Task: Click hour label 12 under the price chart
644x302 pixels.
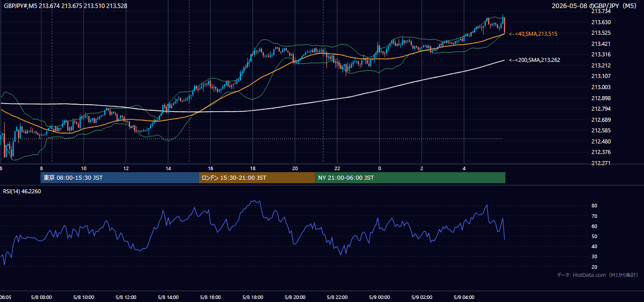Action: [x=126, y=168]
